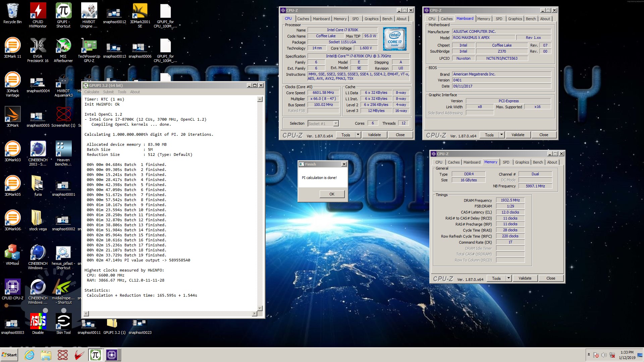The height and width of the screenshot is (362, 644).
Task: Open HWBOT Unigine desktop icon
Action: [89, 15]
